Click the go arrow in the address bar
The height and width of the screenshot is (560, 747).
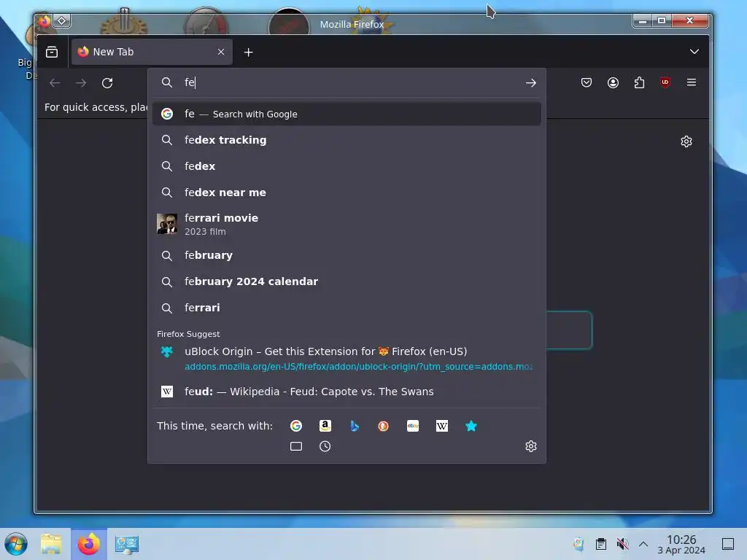(x=531, y=83)
